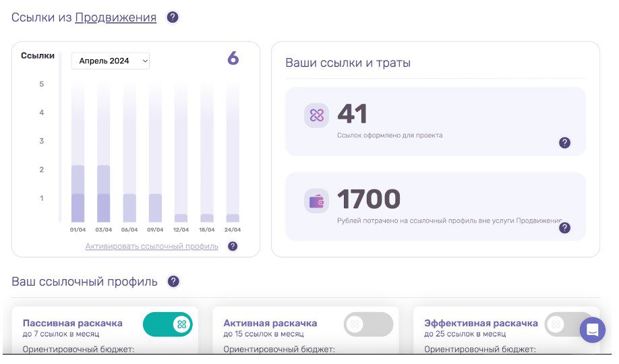Screen dimensions: 619x364
Task: Click the 01/04 bar in chart
Action: (78, 193)
